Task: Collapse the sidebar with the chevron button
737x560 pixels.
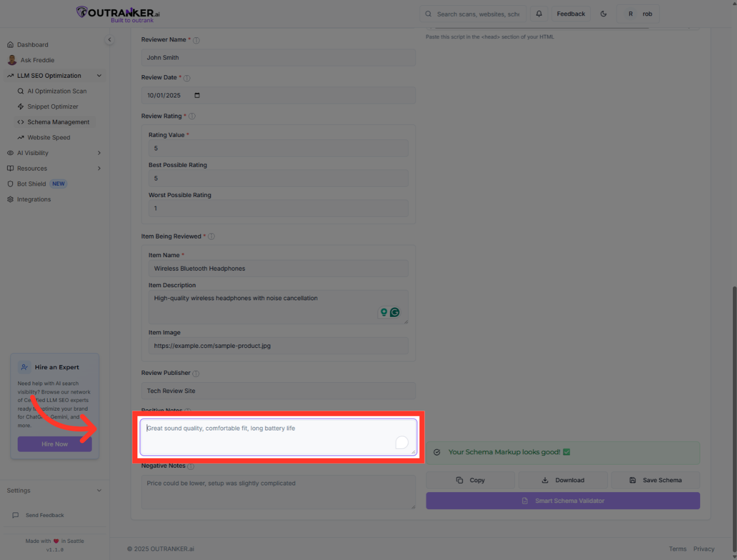Action: [109, 40]
